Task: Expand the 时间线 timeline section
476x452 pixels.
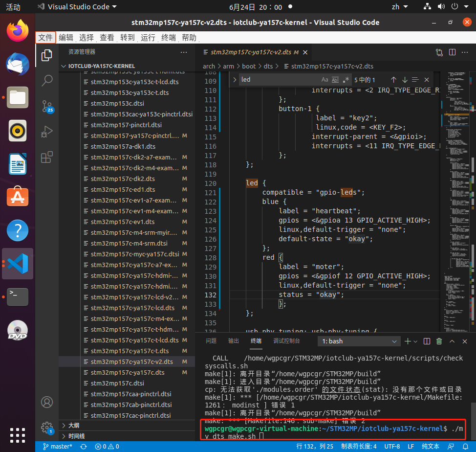Action: [x=127, y=436]
